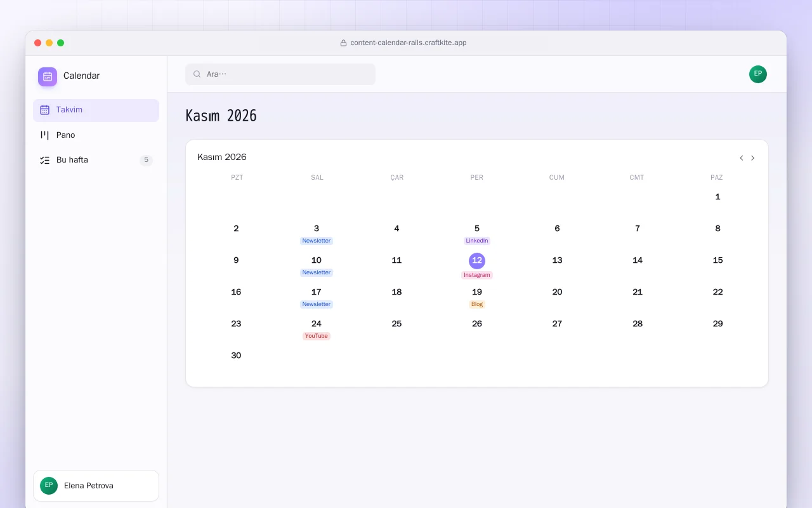Click the Calendar app logo icon
The width and height of the screenshot is (812, 508).
pos(48,77)
